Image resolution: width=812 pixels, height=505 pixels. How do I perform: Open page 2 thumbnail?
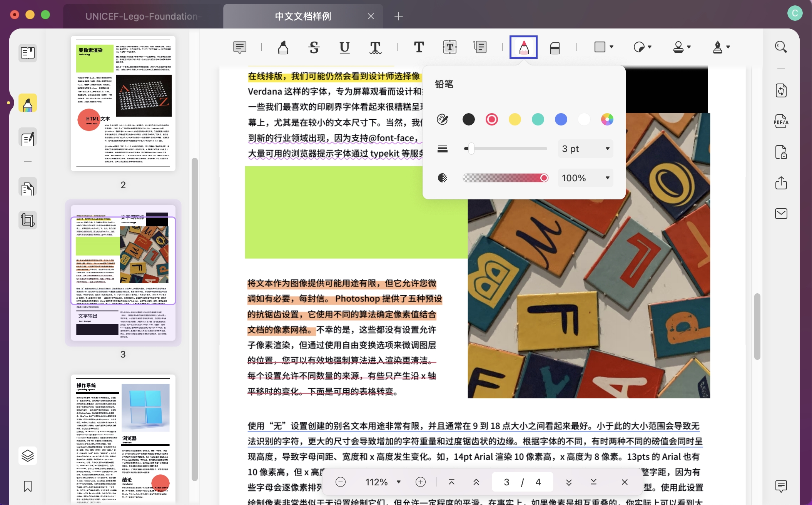coord(123,104)
